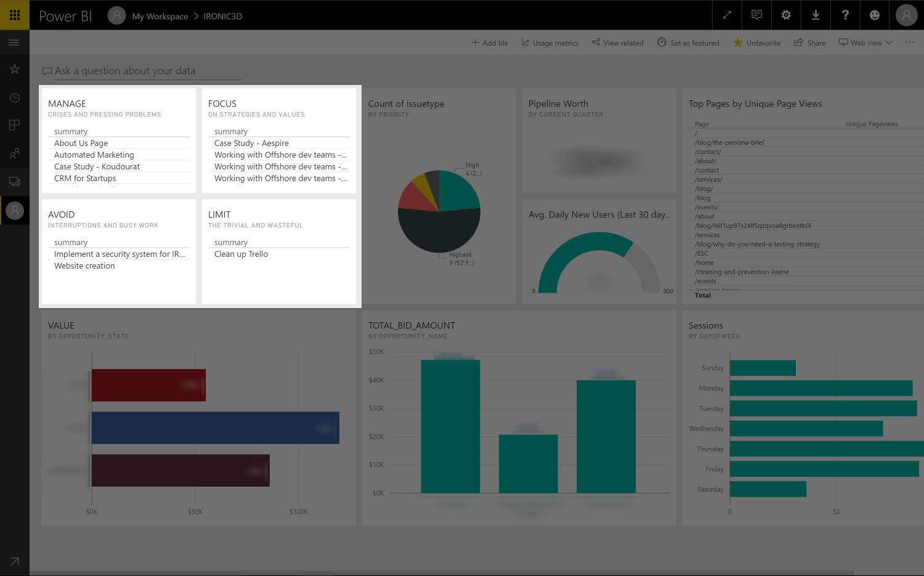Screen dimensions: 924x576
Task: Click blue bar in VALUE chart
Action: [x=215, y=428]
